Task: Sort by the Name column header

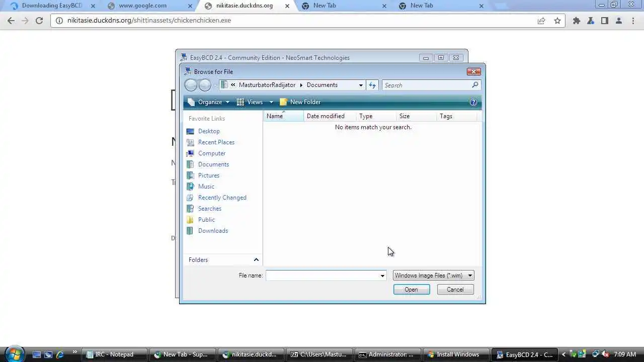Action: click(x=283, y=116)
